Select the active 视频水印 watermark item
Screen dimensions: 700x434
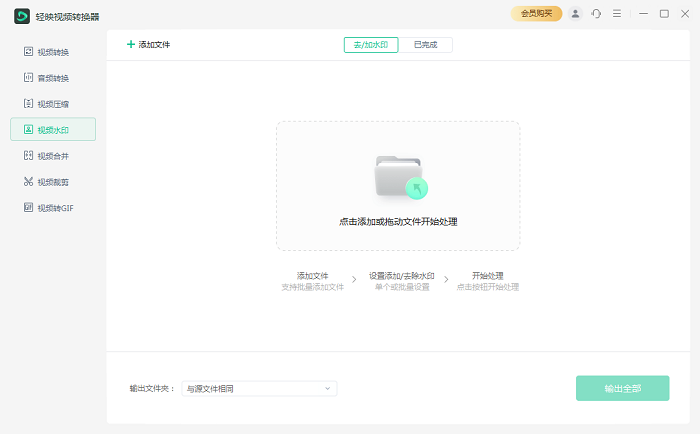pos(53,130)
